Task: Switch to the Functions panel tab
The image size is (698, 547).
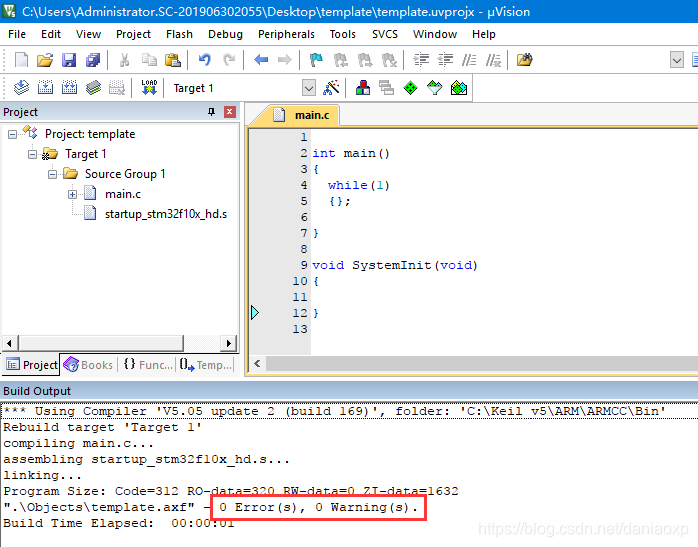Action: (x=148, y=365)
